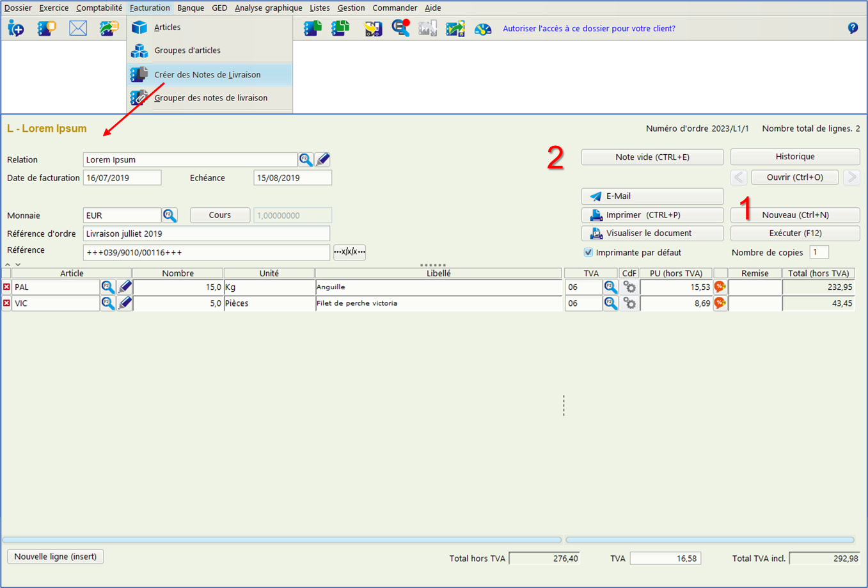Click CdF gear icon on Anguille row
The height and width of the screenshot is (588, 868).
(x=629, y=287)
